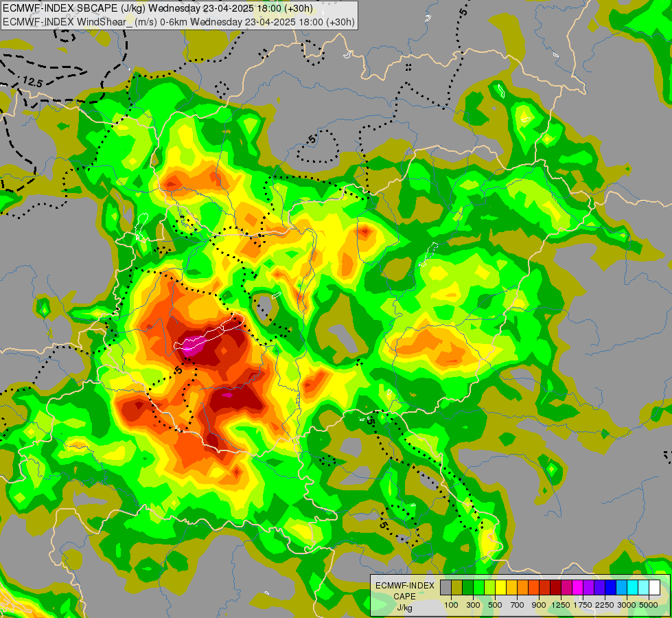
Task: Select the magenta legend swatch
Action: tap(578, 587)
